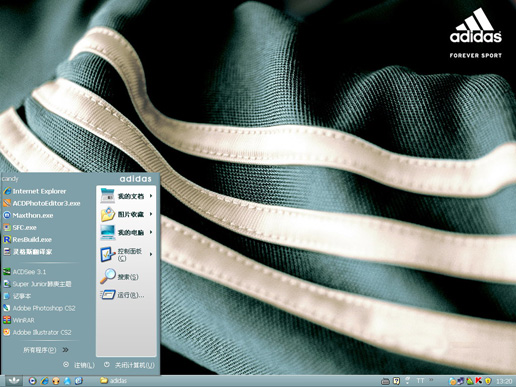Switch to the adidas folder taskbar button
This screenshot has width=516, height=387.
(114, 380)
